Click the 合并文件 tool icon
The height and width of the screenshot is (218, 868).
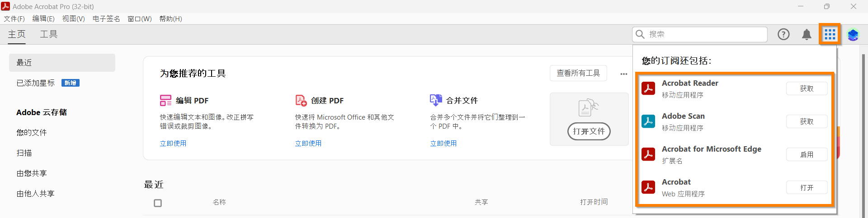click(436, 100)
